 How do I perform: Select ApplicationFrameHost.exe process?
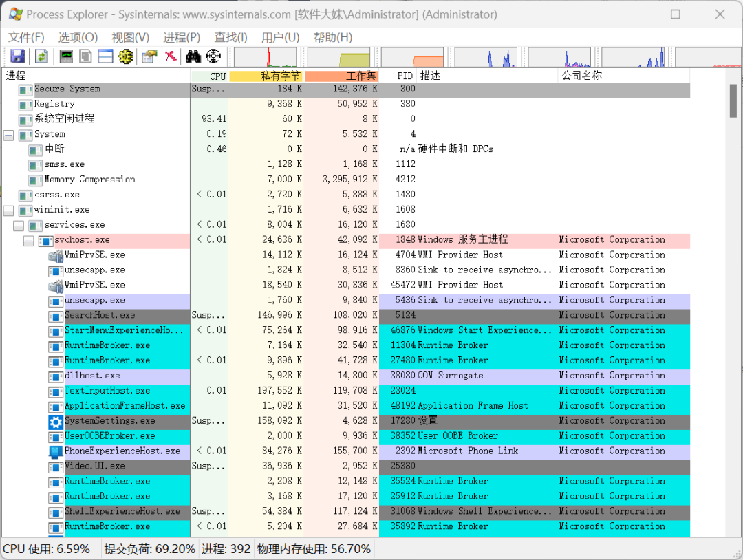[x=125, y=406]
